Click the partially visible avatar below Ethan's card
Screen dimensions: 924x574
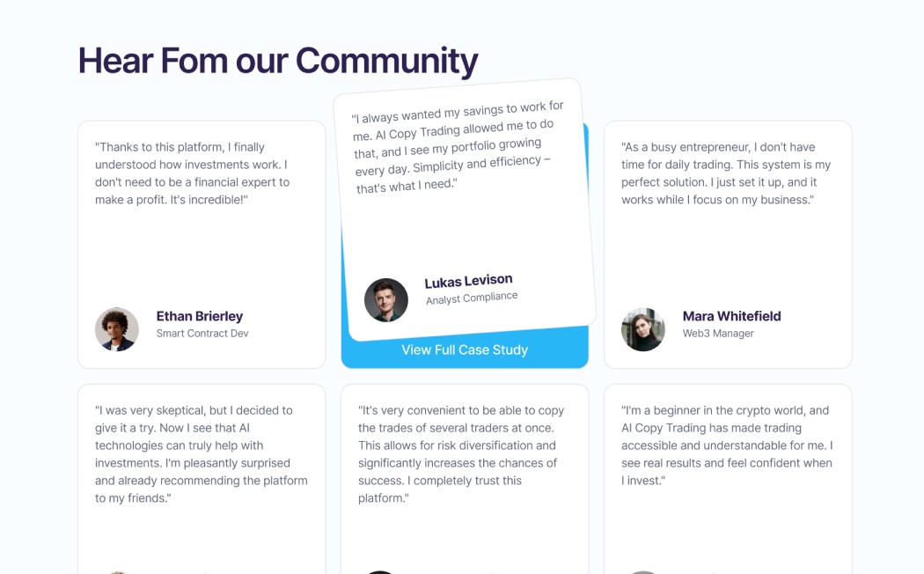(117, 570)
